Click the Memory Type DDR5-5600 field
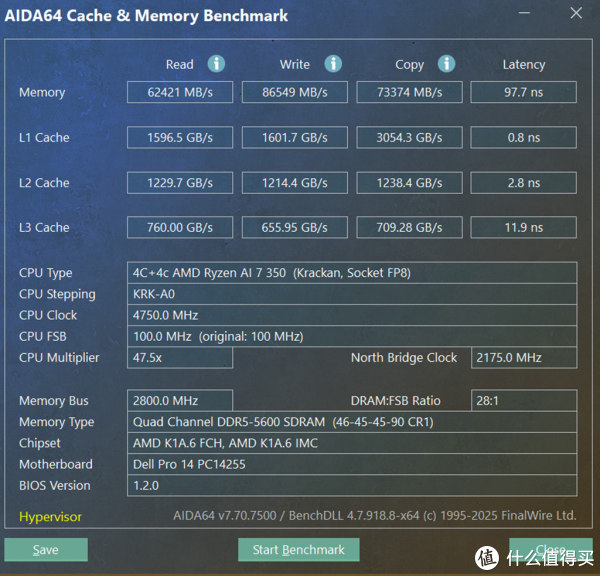 pyautogui.click(x=352, y=422)
